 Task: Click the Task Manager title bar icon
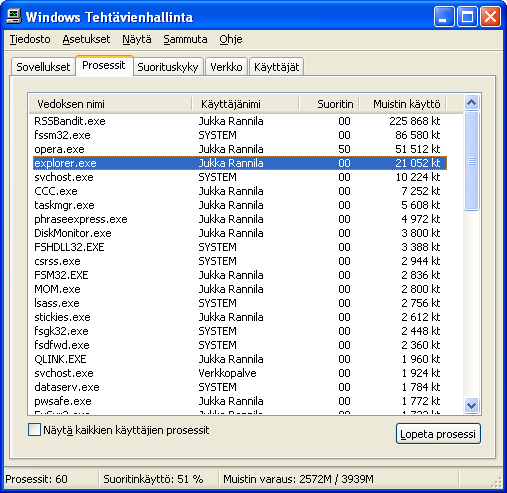tap(14, 16)
